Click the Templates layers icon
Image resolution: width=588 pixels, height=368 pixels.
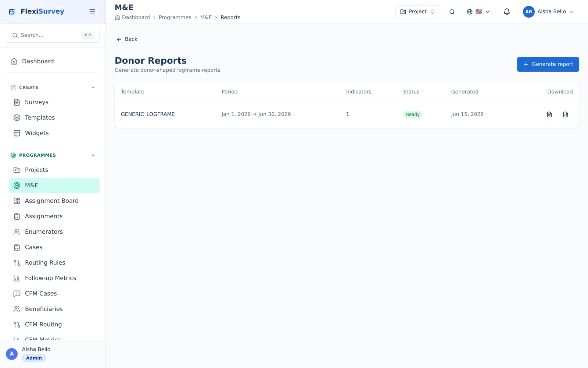click(17, 118)
